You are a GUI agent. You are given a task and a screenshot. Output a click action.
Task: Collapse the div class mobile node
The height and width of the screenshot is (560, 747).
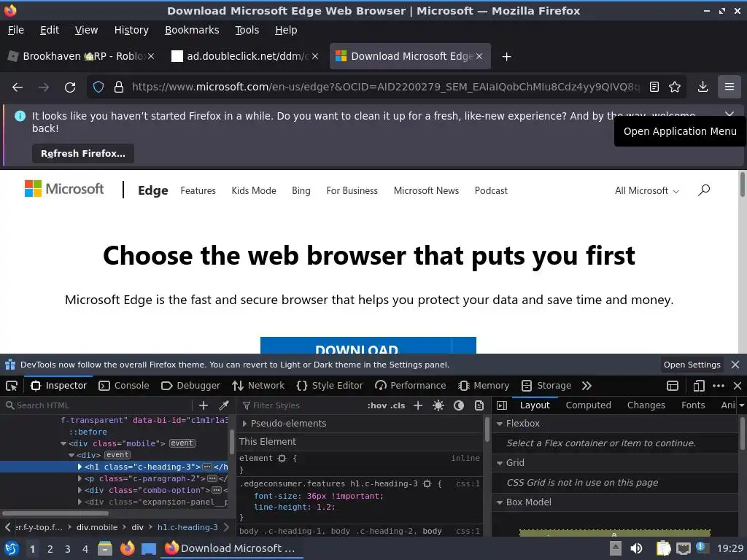pyautogui.click(x=63, y=443)
